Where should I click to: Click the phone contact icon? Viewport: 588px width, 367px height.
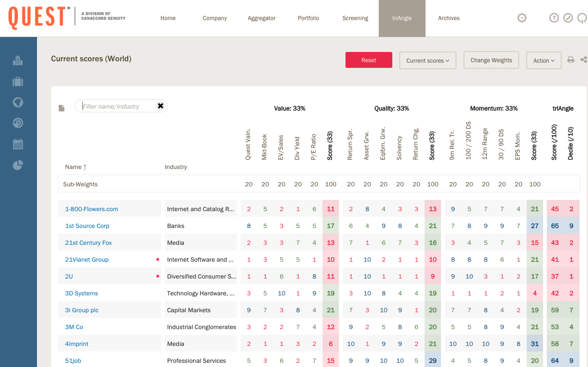point(568,18)
